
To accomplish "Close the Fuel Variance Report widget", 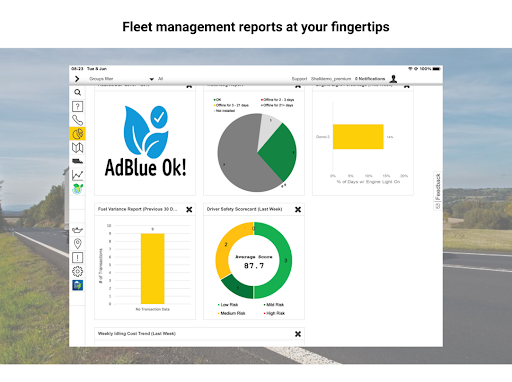I will coord(189,209).
